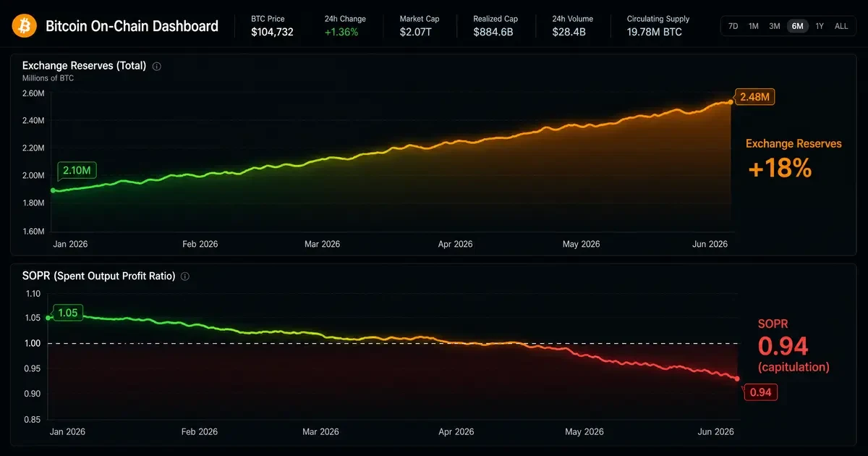
Task: Switch time range to 7D
Action: pos(733,26)
